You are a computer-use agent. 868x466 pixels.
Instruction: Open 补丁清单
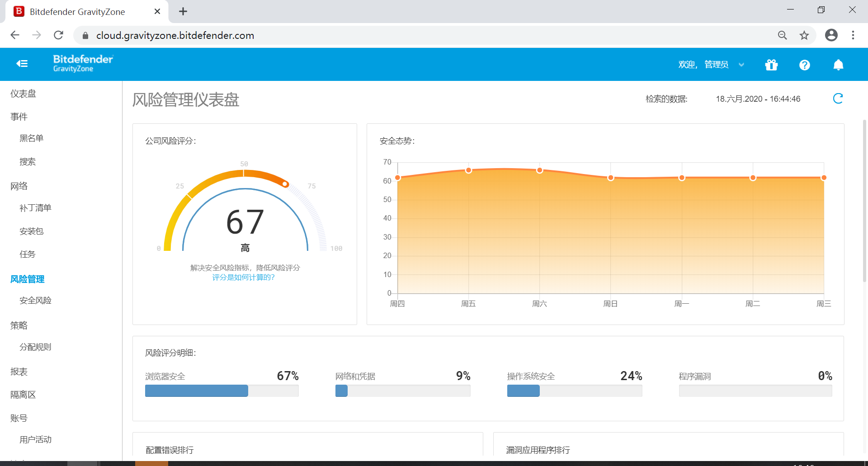(36, 208)
